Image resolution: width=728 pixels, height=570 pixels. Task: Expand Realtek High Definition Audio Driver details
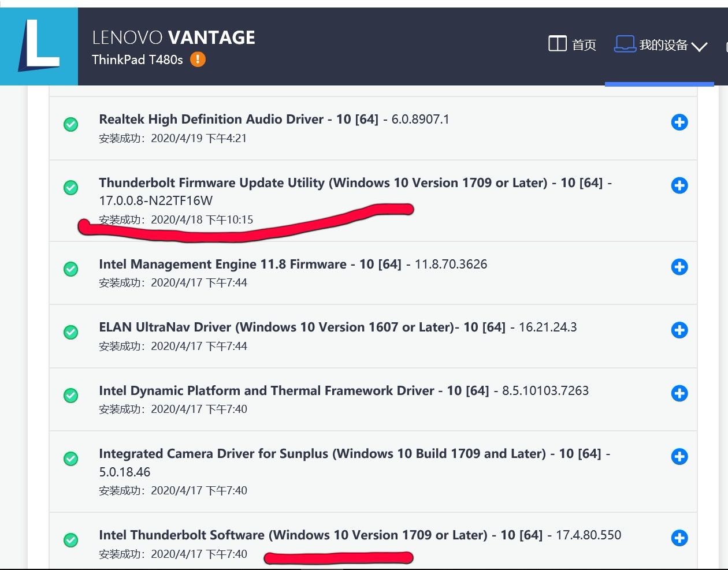[679, 122]
